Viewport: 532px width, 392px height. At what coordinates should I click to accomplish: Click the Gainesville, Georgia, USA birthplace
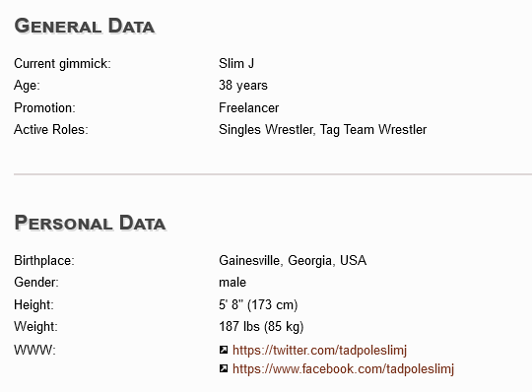(293, 261)
